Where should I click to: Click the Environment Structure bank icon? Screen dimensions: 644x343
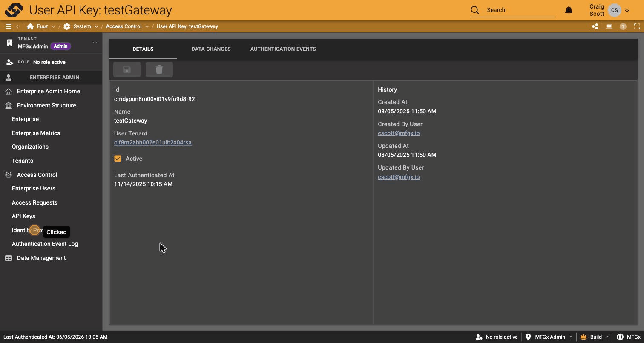[x=9, y=106]
